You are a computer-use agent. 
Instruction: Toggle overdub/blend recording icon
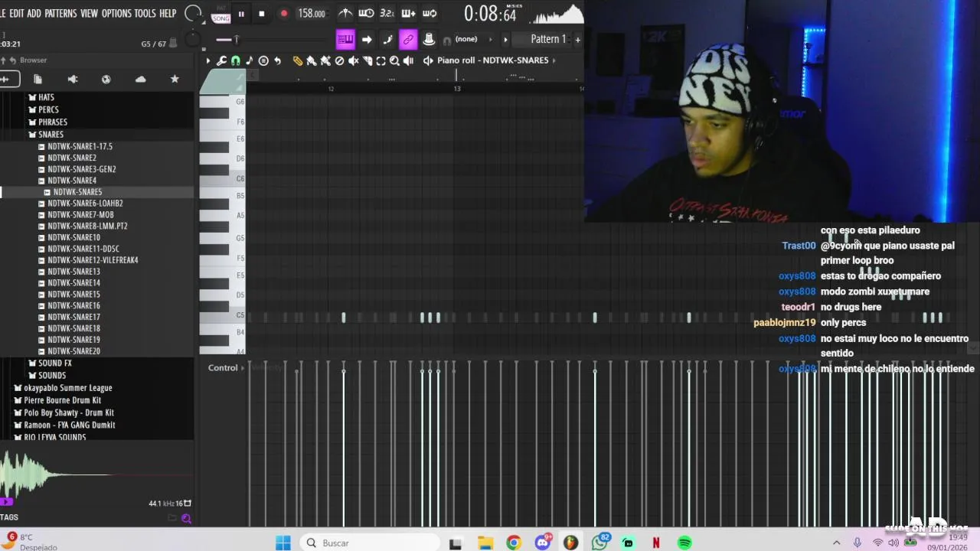click(408, 13)
